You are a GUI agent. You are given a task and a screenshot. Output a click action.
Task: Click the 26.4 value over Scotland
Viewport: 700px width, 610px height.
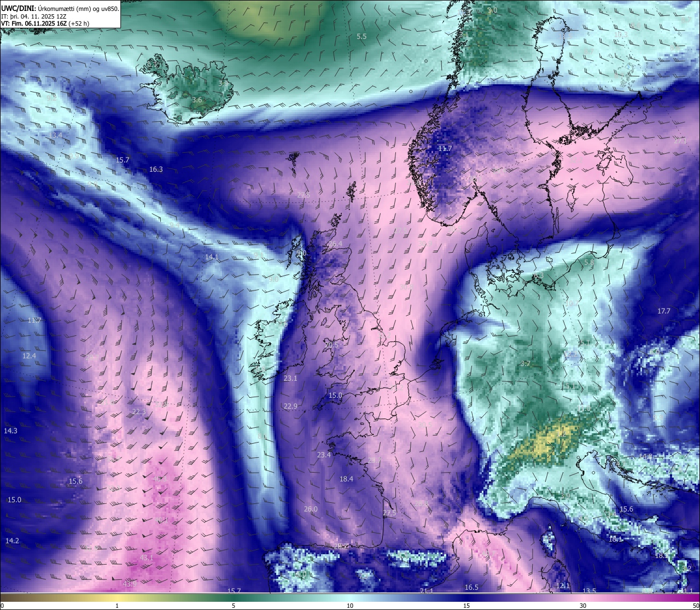coord(335,244)
